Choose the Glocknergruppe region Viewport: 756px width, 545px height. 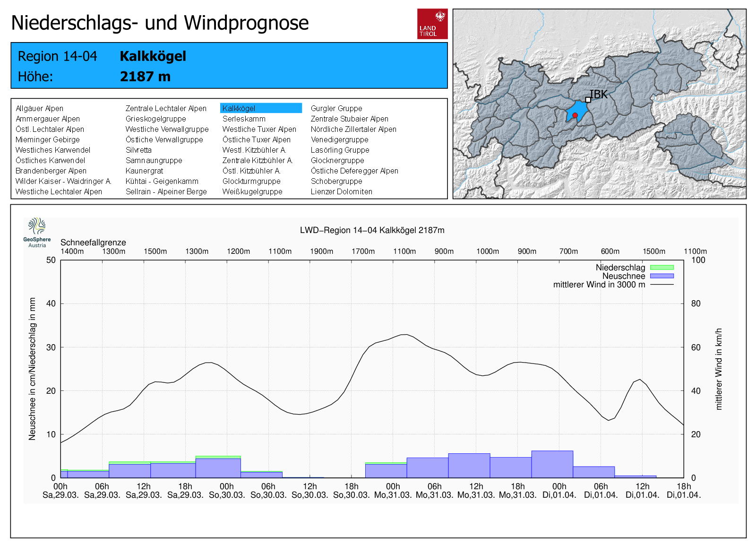(x=337, y=160)
